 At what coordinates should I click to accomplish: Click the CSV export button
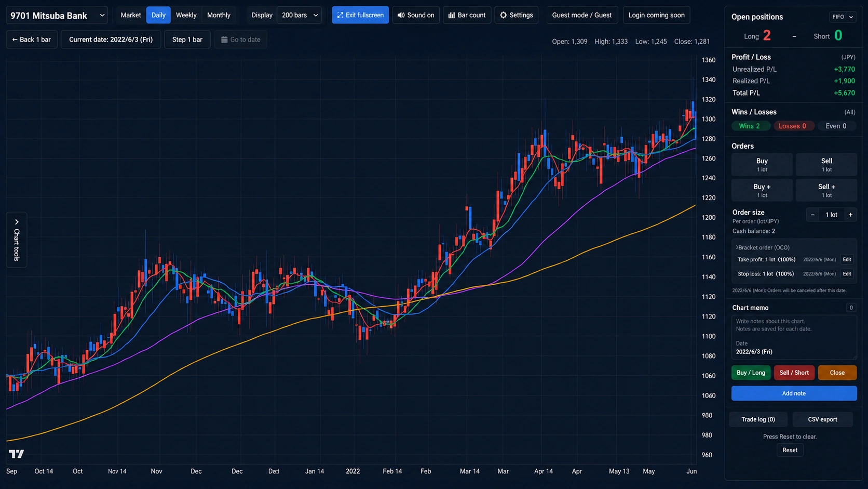(822, 419)
